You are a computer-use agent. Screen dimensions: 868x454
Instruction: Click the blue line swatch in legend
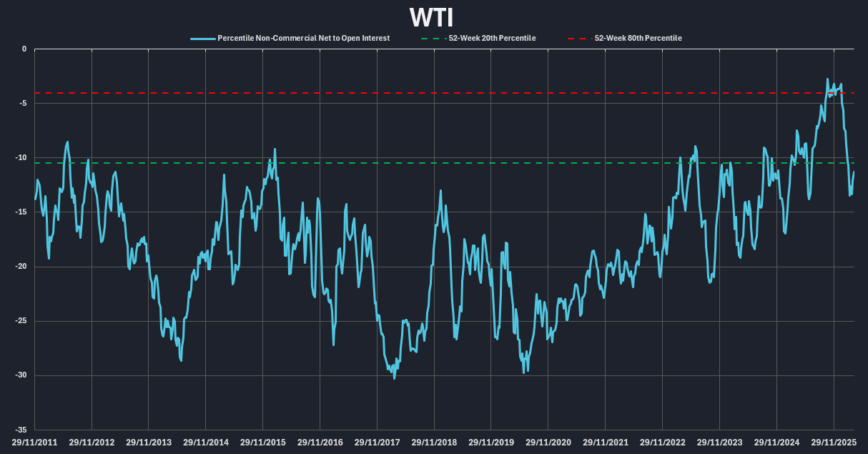point(202,38)
